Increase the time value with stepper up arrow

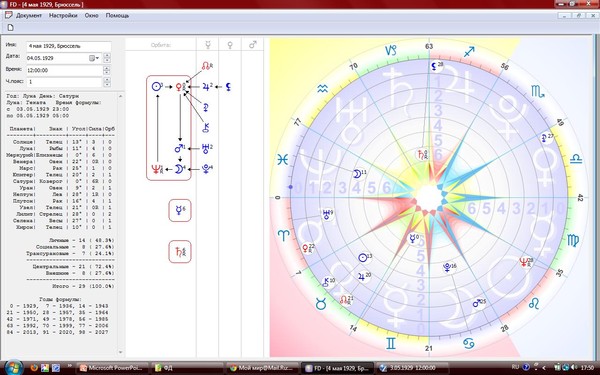coord(107,68)
